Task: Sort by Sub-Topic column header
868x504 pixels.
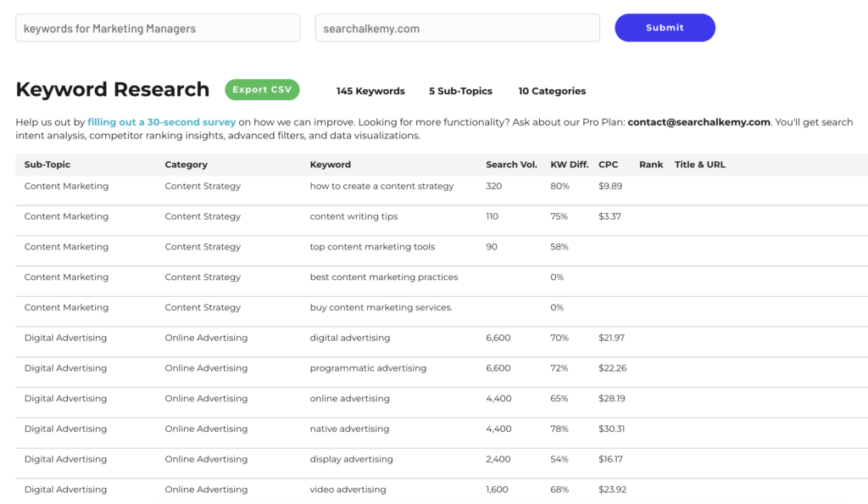Action: (x=47, y=165)
